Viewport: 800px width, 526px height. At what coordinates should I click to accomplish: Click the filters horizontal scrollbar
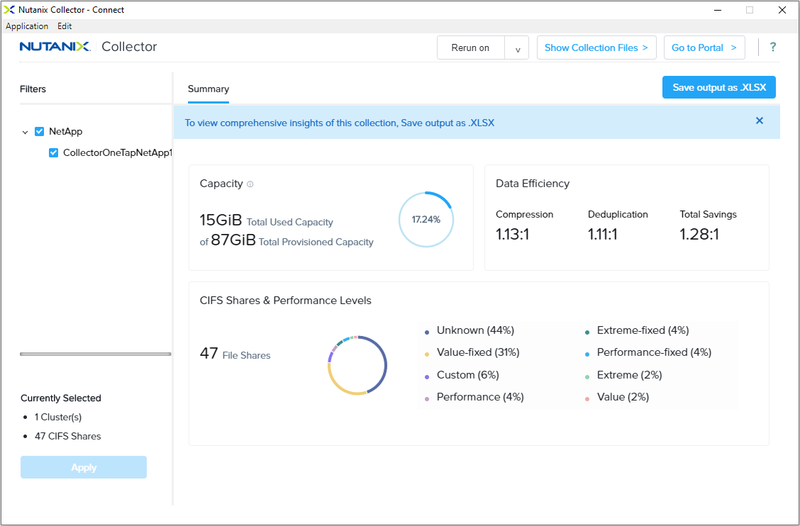[95, 354]
